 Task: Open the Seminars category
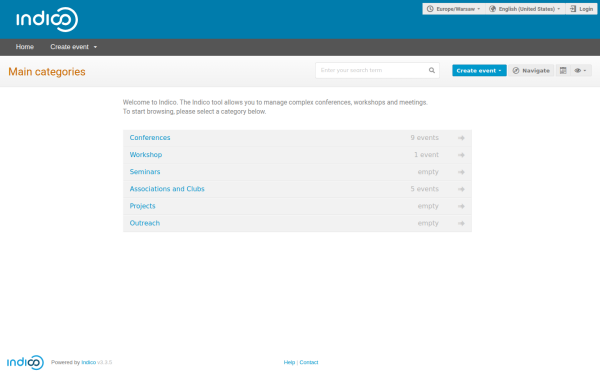click(x=145, y=172)
